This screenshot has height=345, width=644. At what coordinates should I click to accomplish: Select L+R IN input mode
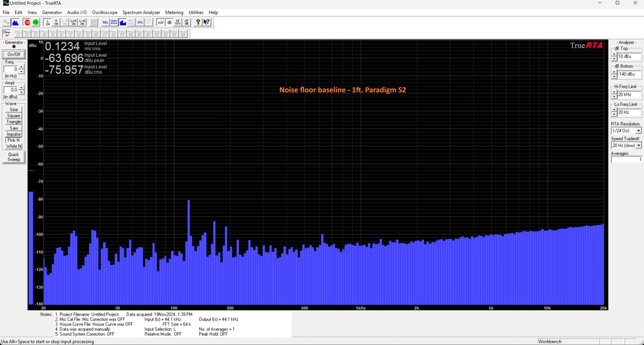[x=74, y=22]
